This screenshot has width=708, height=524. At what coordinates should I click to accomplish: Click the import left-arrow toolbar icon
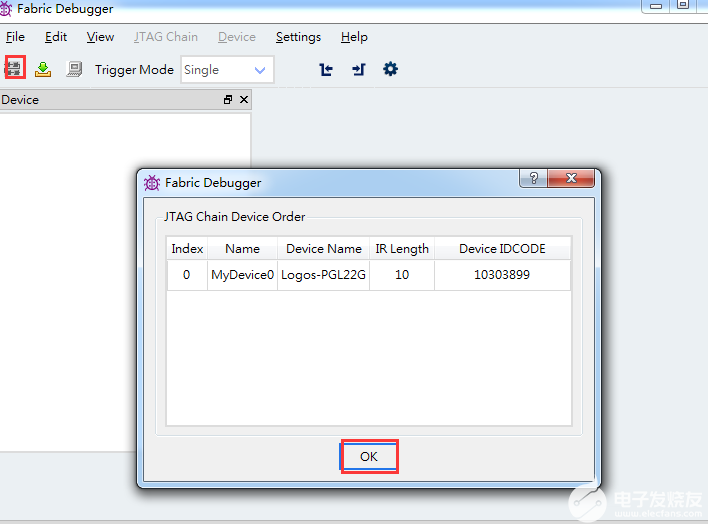click(326, 70)
